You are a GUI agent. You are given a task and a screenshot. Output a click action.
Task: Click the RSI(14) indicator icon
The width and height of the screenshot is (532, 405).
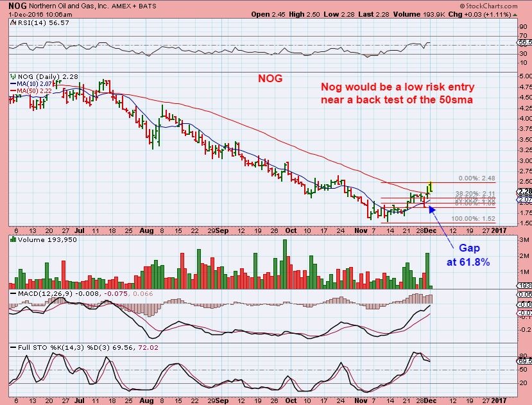[x=12, y=24]
